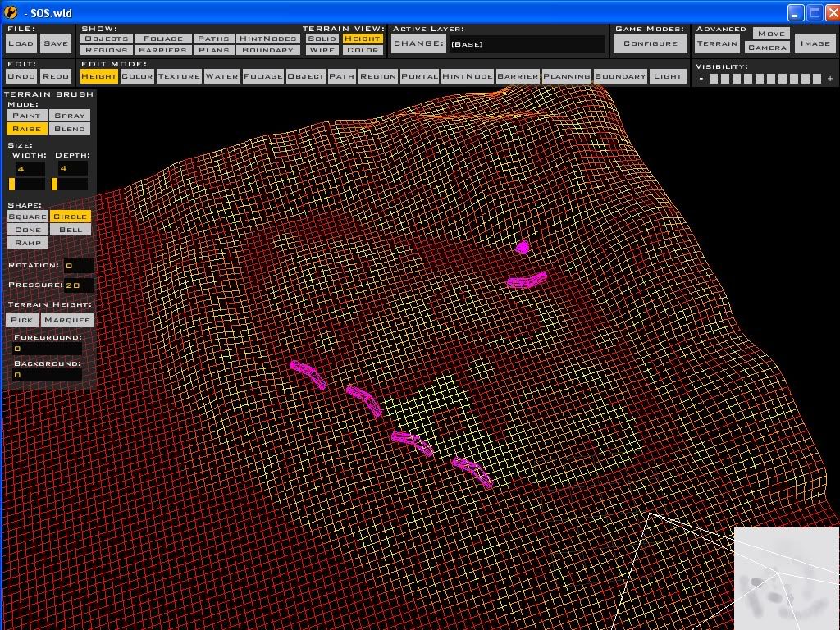Switch to Planning edit mode
The image size is (840, 630).
[566, 76]
